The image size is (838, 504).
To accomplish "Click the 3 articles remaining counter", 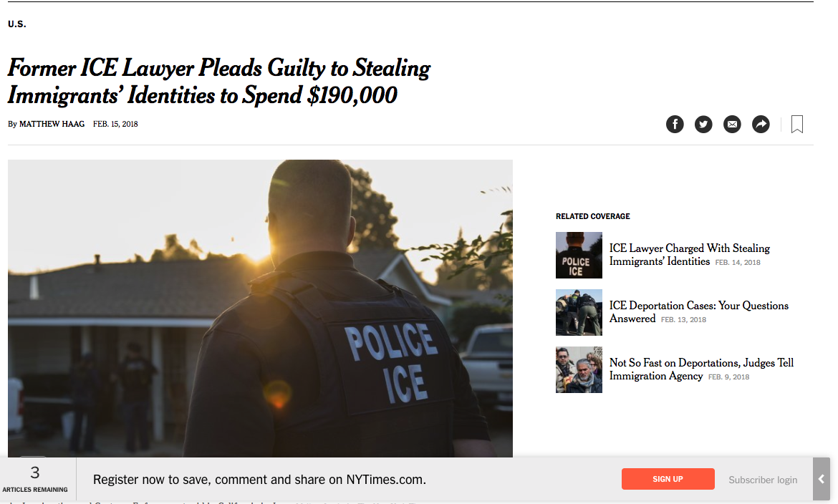I will (35, 479).
